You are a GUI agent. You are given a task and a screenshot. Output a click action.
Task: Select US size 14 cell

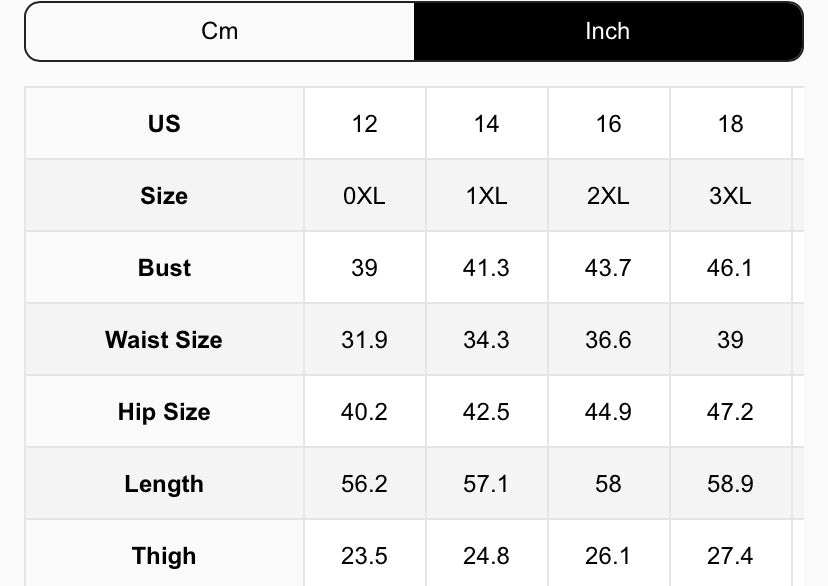[x=486, y=123]
